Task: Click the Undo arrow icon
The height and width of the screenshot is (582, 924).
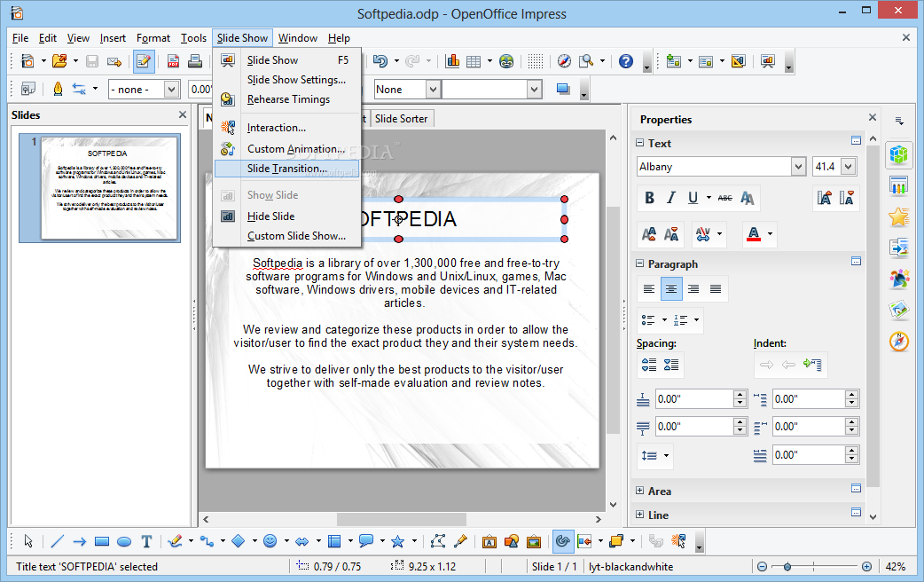Action: (x=380, y=60)
